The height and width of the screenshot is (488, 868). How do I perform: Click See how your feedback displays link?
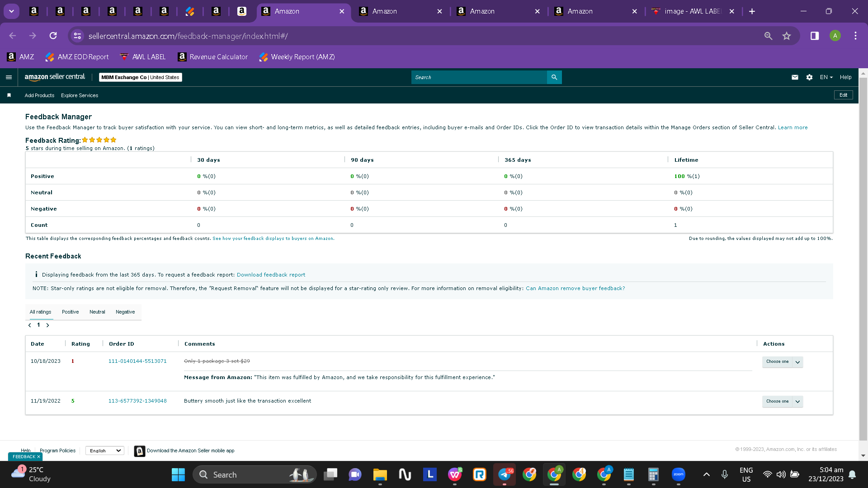pyautogui.click(x=274, y=239)
